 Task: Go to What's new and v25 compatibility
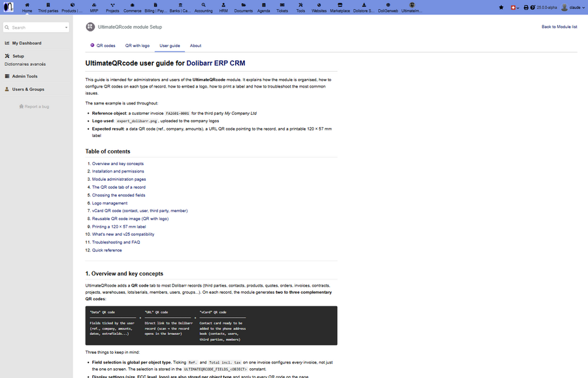point(123,234)
